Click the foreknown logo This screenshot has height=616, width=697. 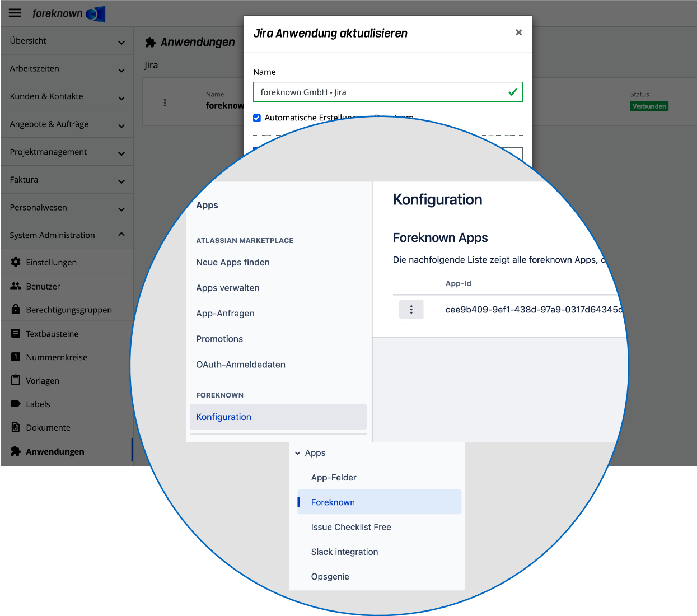pyautogui.click(x=69, y=13)
